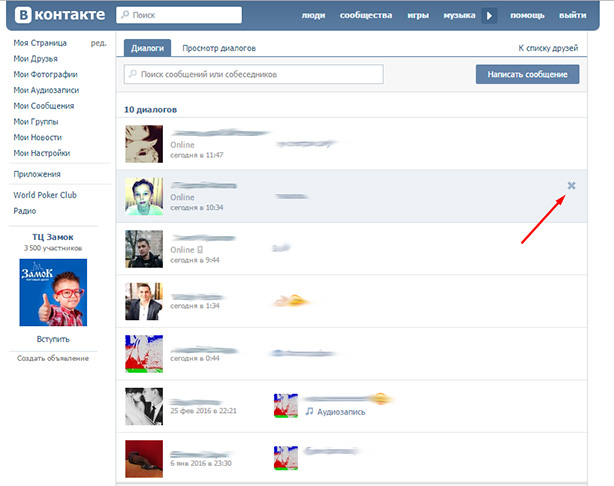
Task: Switch to the Просмотр диалогов tab
Action: [x=218, y=48]
